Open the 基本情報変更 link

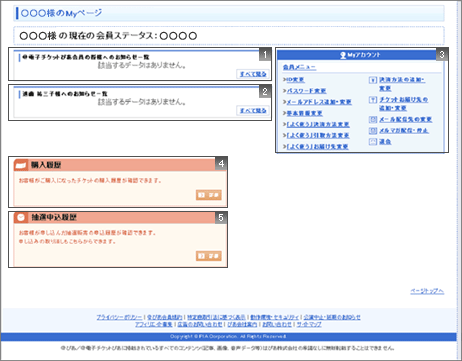304,113
